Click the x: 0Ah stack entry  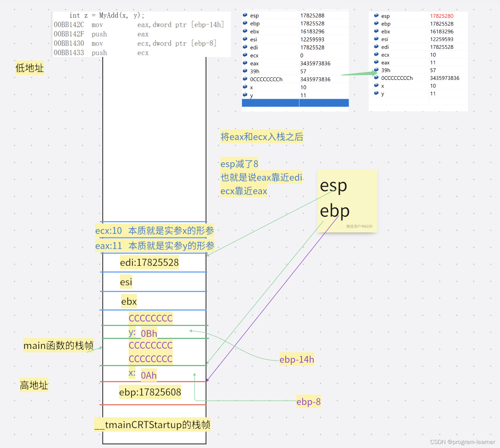coord(143,375)
